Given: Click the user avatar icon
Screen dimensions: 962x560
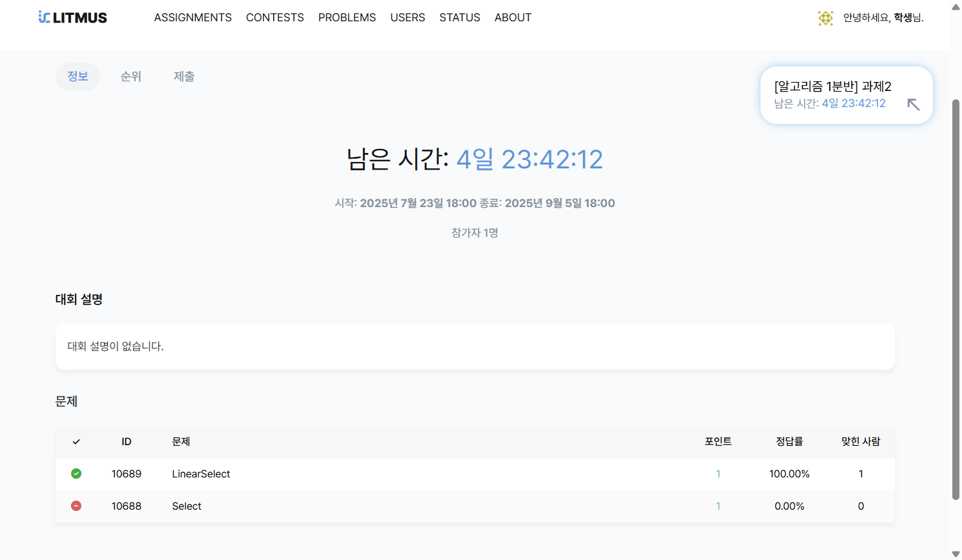Looking at the screenshot, I should (x=825, y=18).
